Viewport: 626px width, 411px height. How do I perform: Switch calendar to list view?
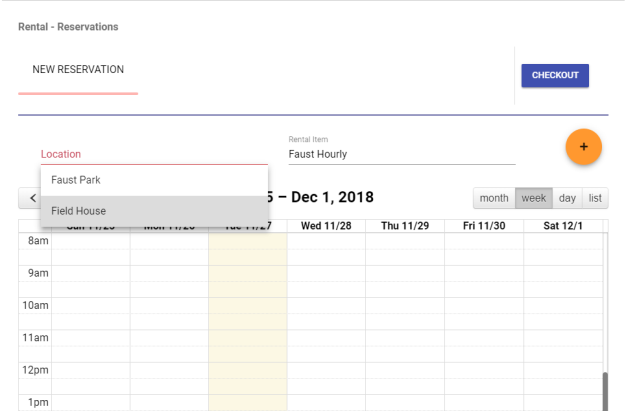click(595, 198)
